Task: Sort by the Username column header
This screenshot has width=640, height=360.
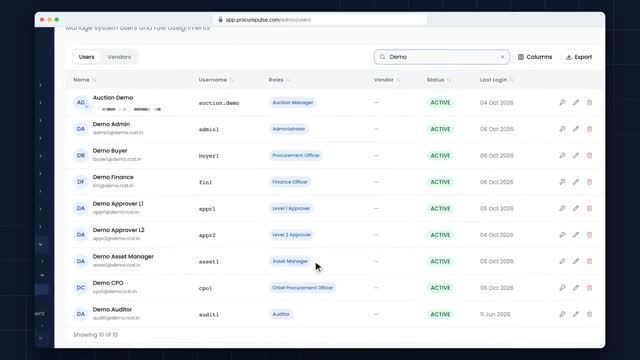Action: 216,80
